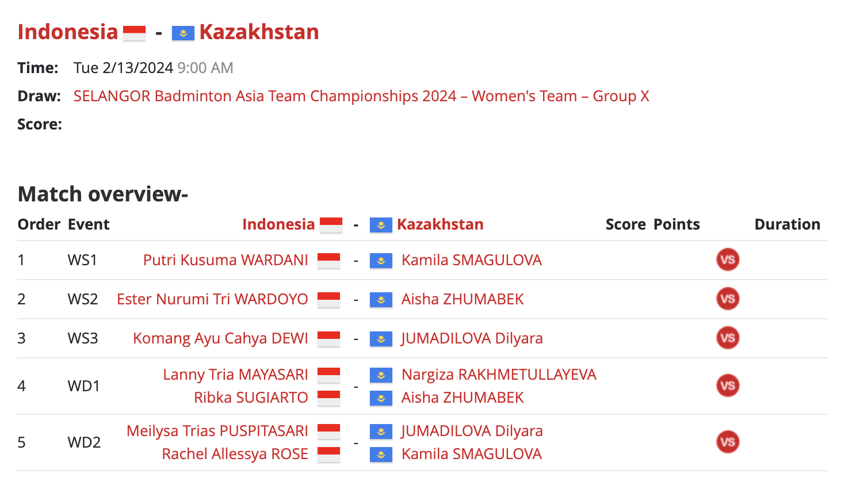Click the VS icon for WS3 match
The height and width of the screenshot is (504, 856).
[x=728, y=338]
